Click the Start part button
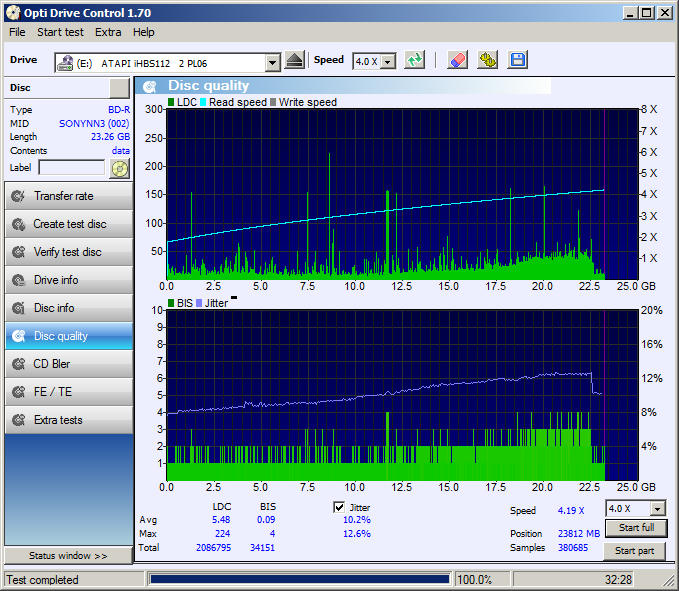 [x=634, y=551]
